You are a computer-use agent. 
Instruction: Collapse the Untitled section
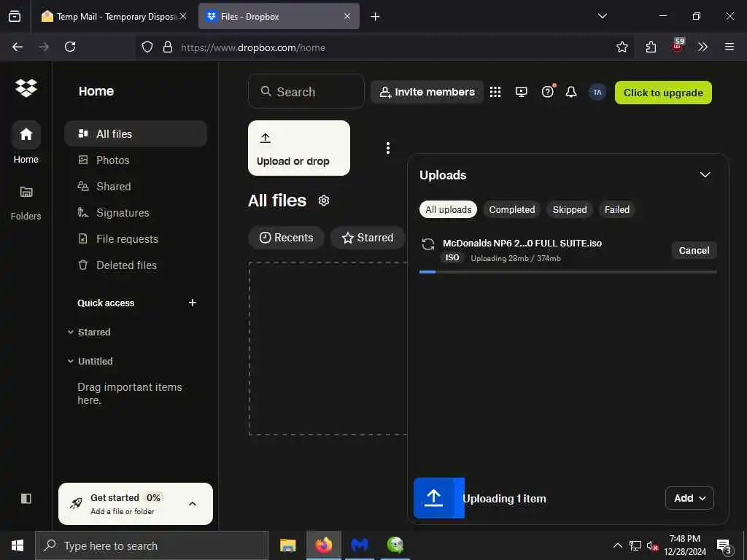tap(71, 361)
